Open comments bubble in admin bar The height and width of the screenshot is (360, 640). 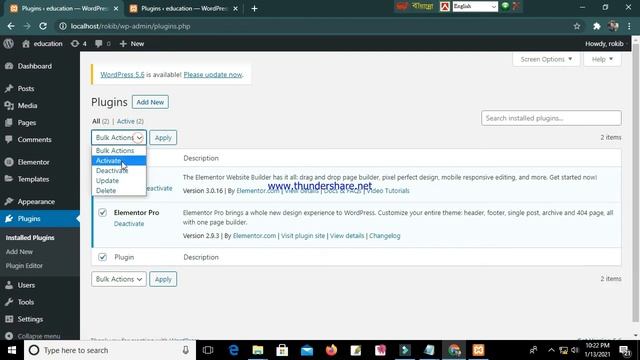click(103, 44)
